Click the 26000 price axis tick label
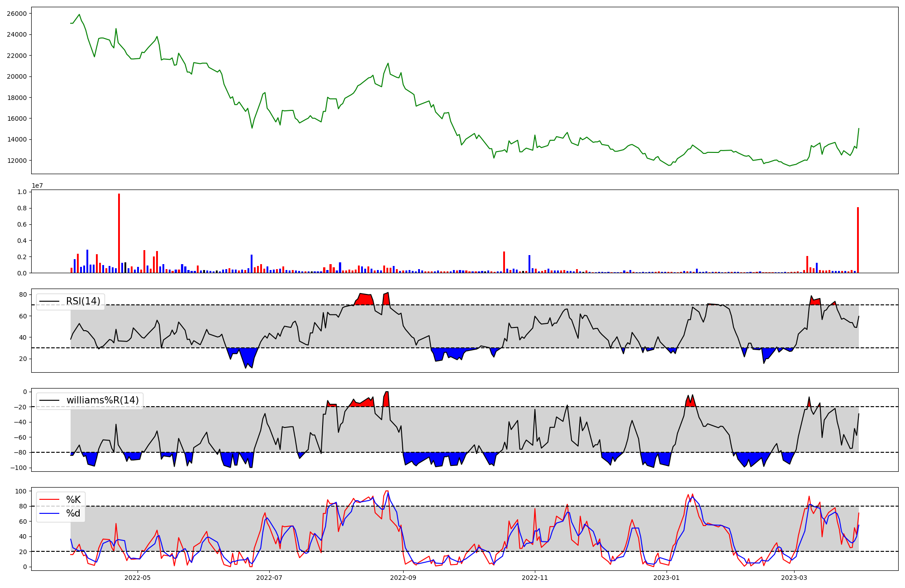The image size is (905, 588). point(16,14)
